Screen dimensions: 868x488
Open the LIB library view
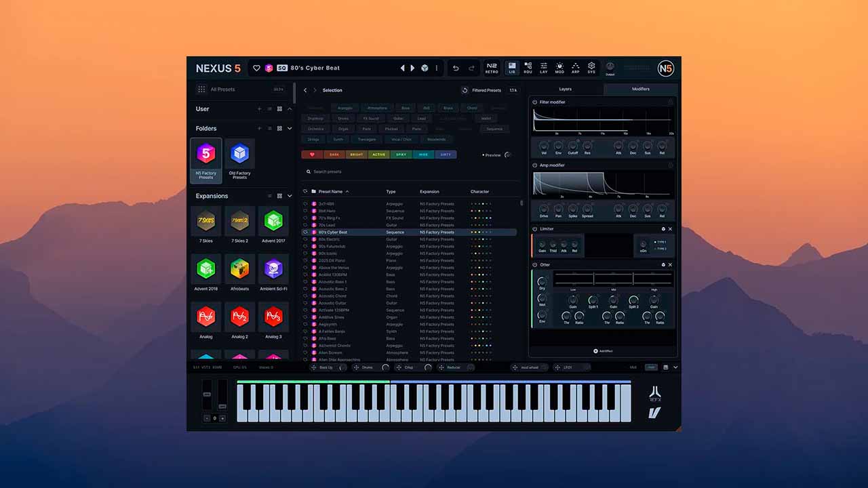click(x=511, y=68)
